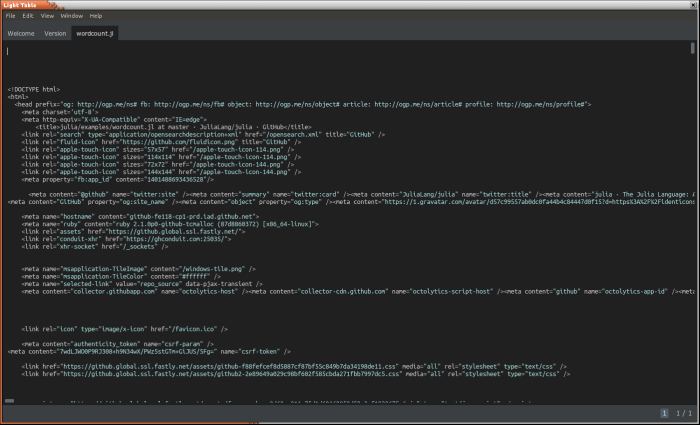Click the stylesheet link line for github-f88fefcef CSS
The image size is (700, 425).
pyautogui.click(x=294, y=367)
